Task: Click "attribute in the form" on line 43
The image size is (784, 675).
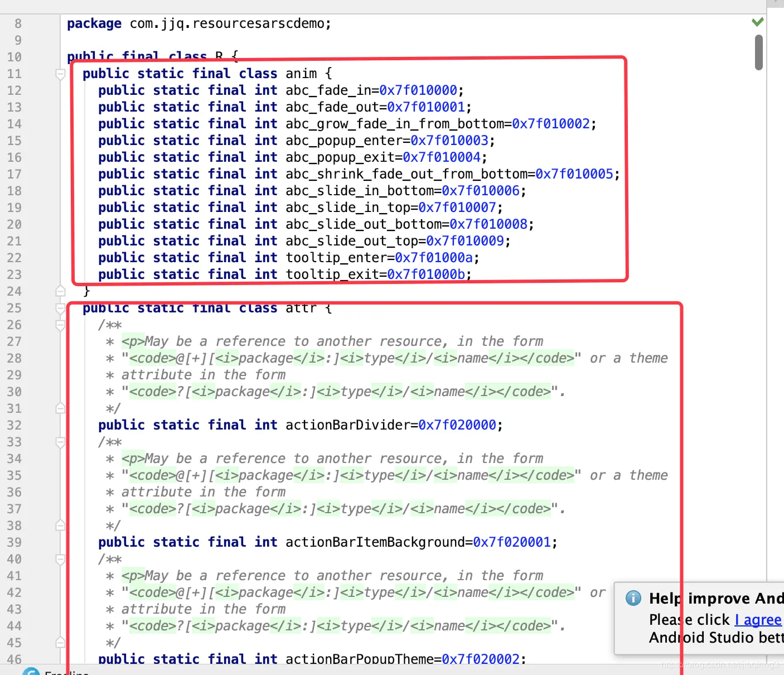Action: 204,609
